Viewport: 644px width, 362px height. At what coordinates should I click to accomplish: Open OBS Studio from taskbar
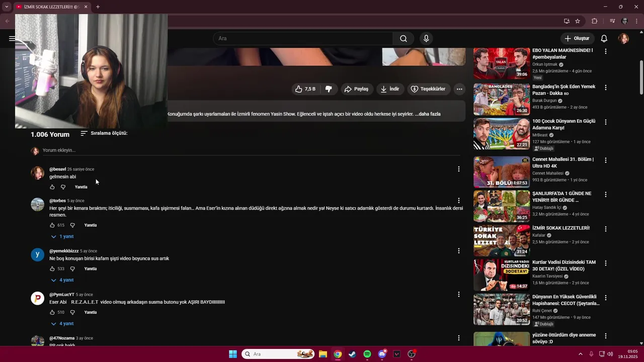coord(412,354)
